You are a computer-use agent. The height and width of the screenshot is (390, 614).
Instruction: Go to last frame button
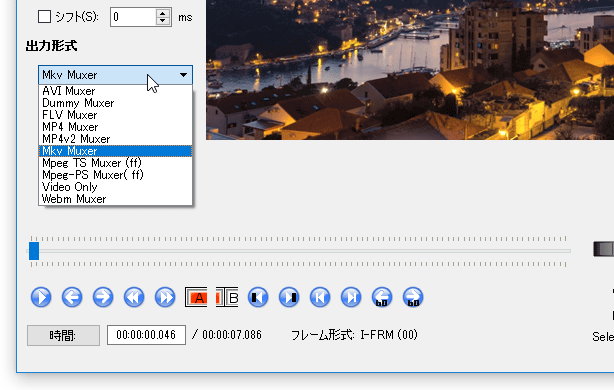351,297
